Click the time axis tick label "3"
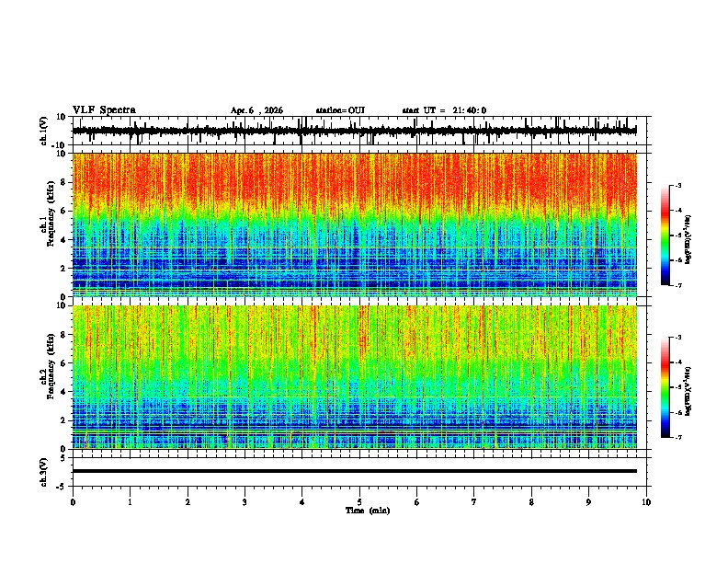Image resolution: width=728 pixels, height=563 pixels. (x=245, y=502)
